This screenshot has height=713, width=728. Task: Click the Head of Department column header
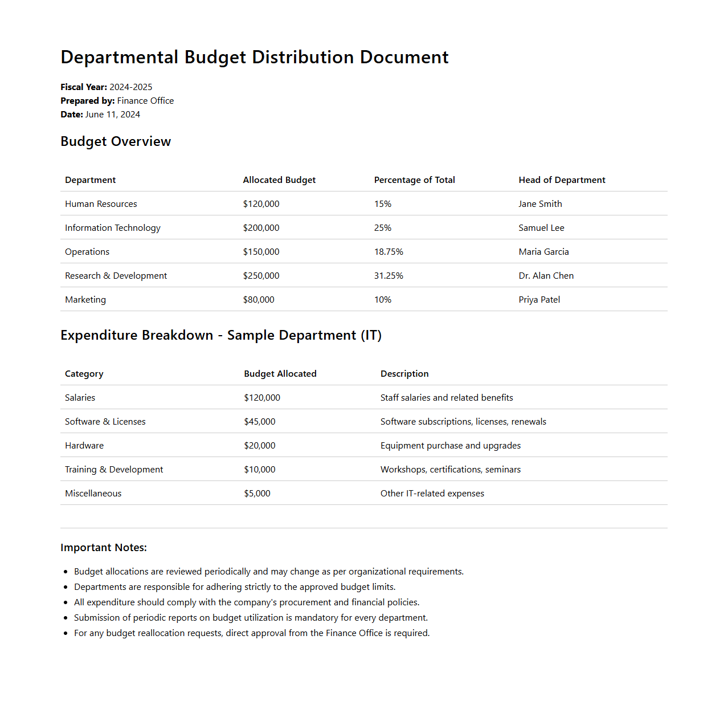tap(561, 180)
